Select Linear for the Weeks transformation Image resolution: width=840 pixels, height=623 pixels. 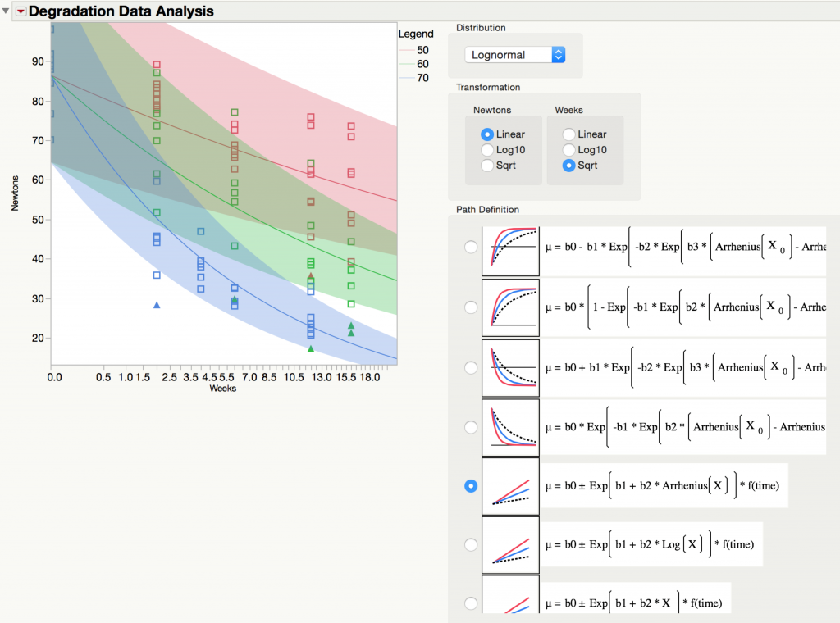pos(566,134)
